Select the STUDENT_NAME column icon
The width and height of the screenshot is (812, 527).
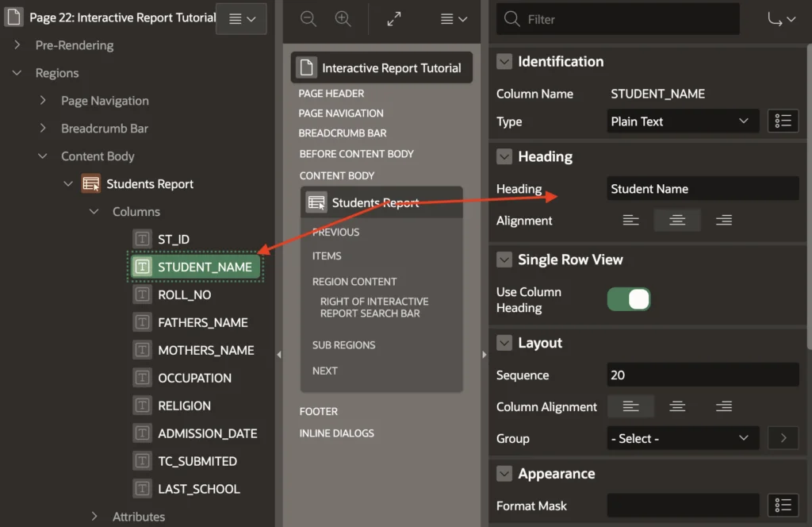tap(143, 267)
